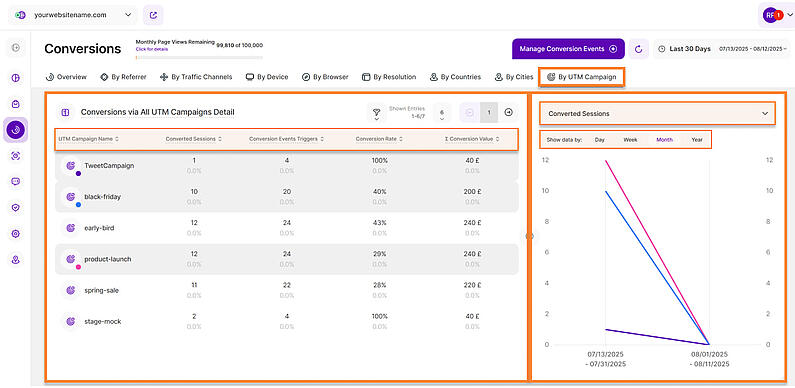795x388 pixels.
Task: Select the black-friday row icon
Action: point(71,197)
